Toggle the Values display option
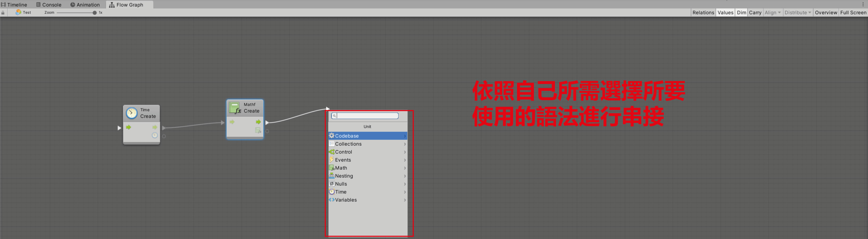The height and width of the screenshot is (239, 868). 725,13
